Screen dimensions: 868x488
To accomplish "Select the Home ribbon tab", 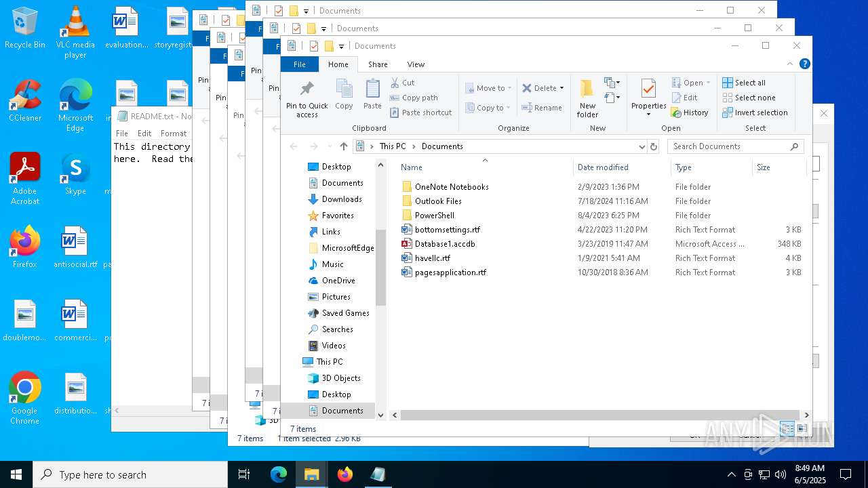I will click(338, 64).
